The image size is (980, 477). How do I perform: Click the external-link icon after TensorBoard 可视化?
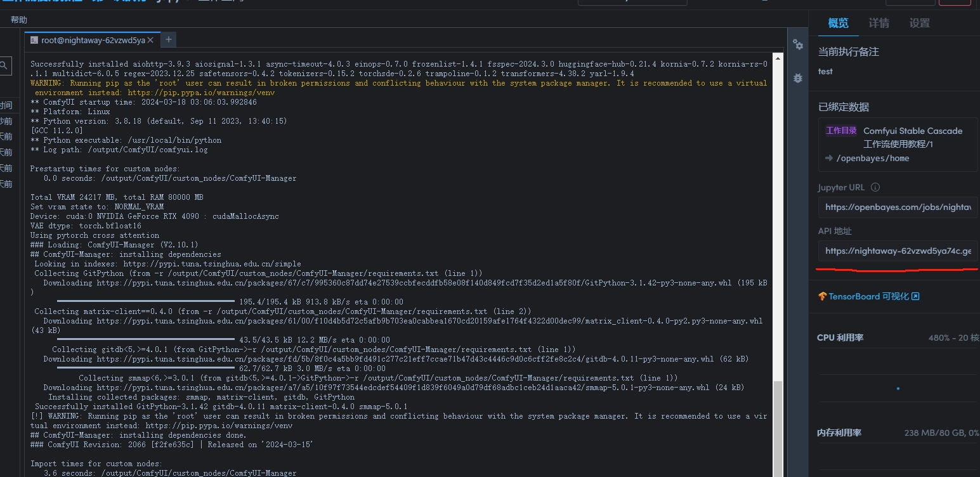coord(915,296)
